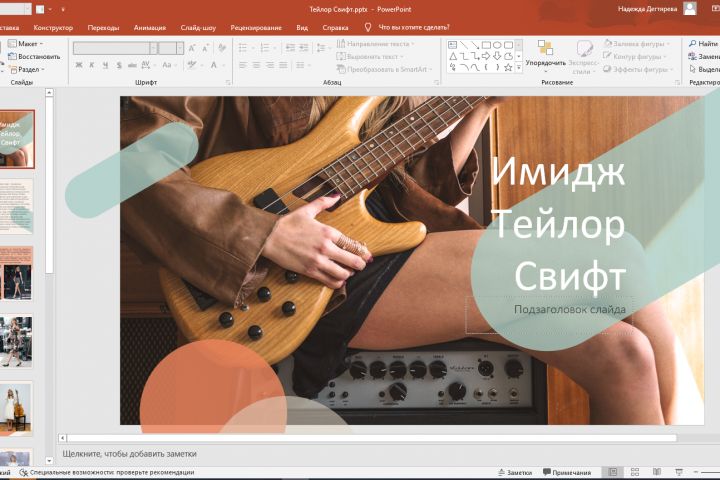Viewport: 720px width, 480px height.
Task: Select the right brace shape
Action: (497, 68)
